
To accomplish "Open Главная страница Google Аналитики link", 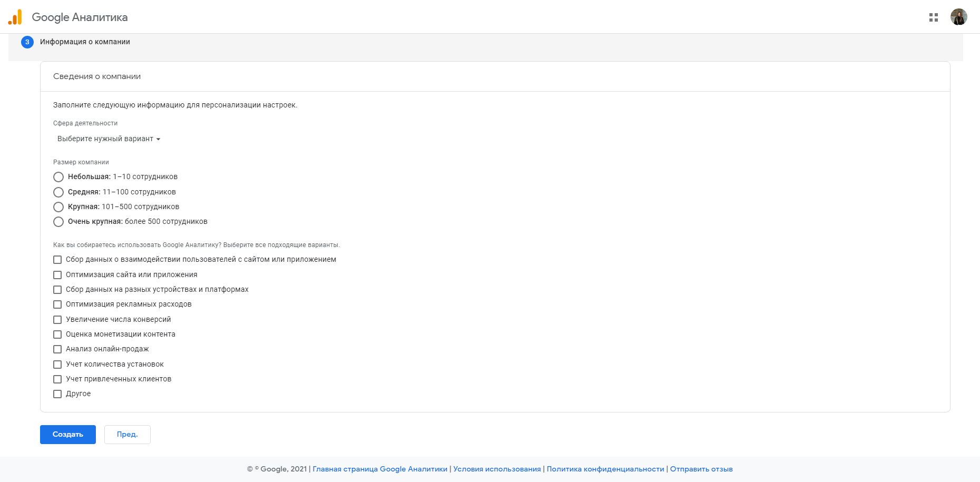I will (x=380, y=469).
